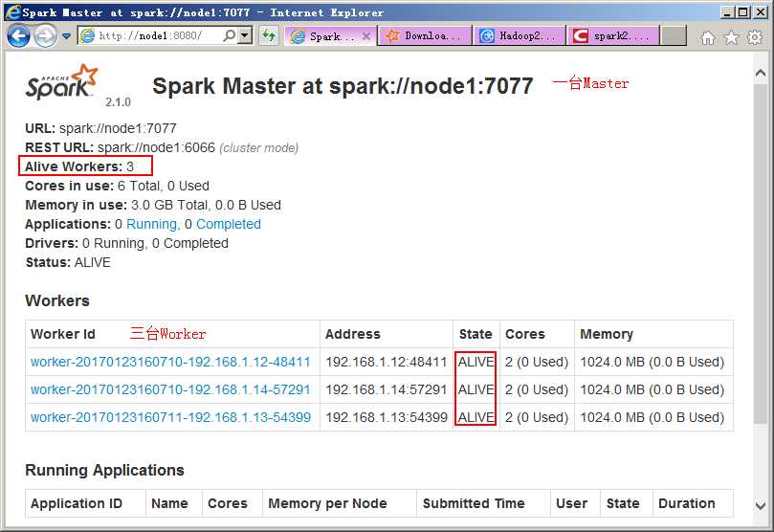Open worker link for 192.168.1.14-57291
The height and width of the screenshot is (532, 774).
170,389
